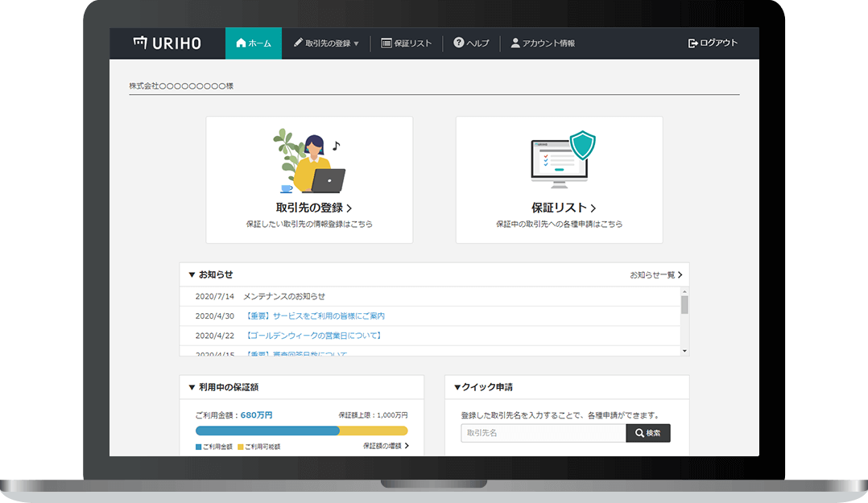Open help via the question mark icon
Viewport: 868px width, 503px height.
click(x=457, y=43)
